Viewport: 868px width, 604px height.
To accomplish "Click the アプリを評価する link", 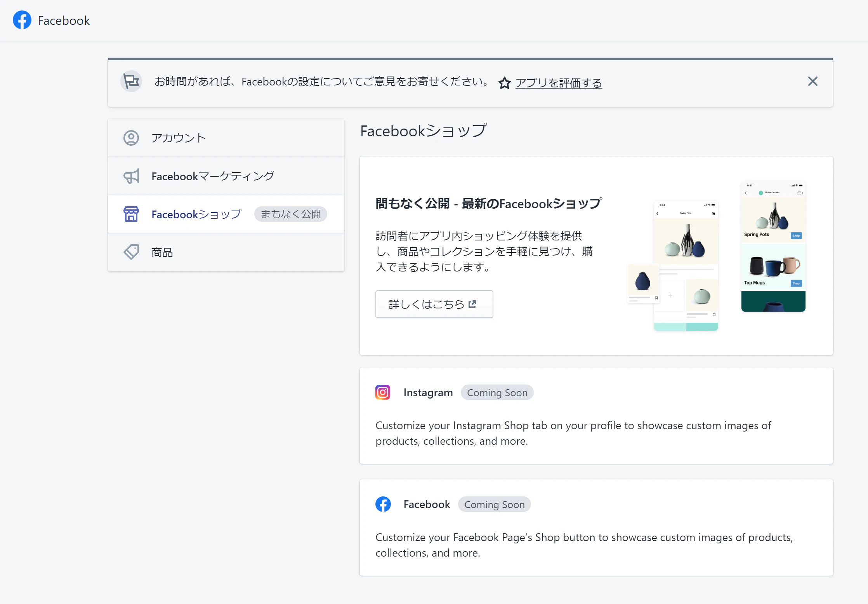I will 559,83.
